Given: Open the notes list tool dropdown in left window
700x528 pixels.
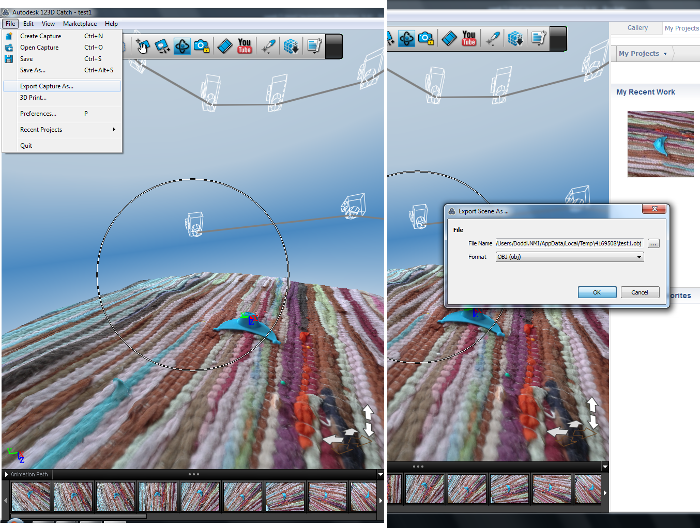Looking at the screenshot, I should [315, 46].
